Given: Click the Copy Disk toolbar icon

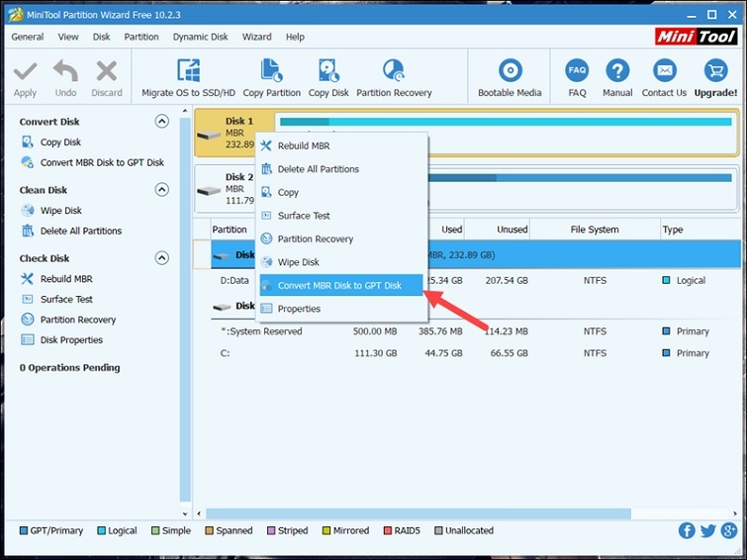Looking at the screenshot, I should click(x=328, y=72).
